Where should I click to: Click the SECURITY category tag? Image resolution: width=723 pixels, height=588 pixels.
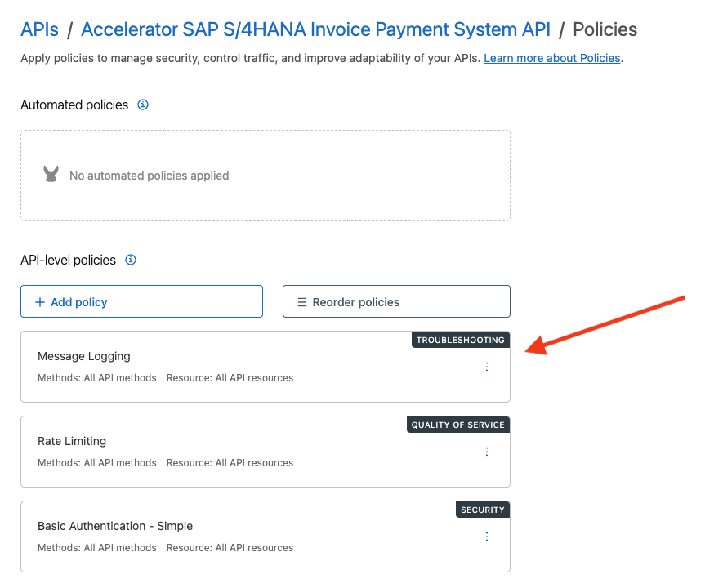tap(482, 510)
